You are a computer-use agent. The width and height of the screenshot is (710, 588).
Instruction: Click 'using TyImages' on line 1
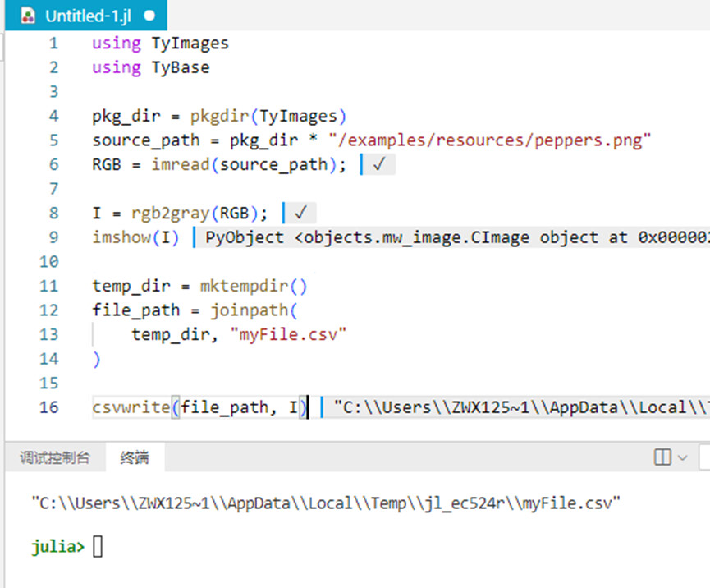tap(161, 43)
